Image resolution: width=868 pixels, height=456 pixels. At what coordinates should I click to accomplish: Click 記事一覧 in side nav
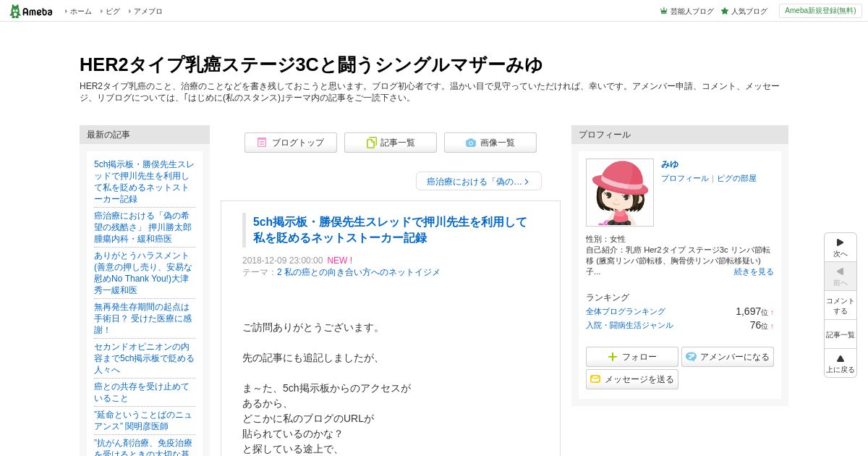[841, 334]
